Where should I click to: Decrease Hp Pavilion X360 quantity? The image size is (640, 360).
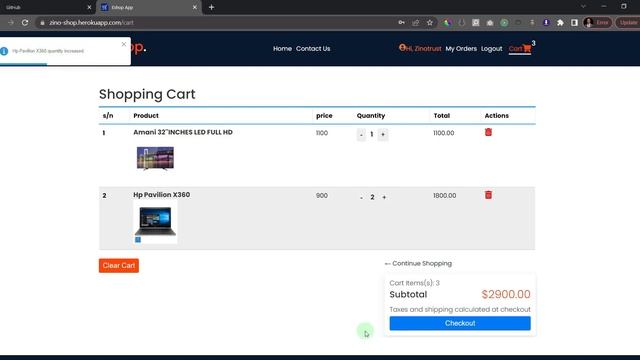361,198
